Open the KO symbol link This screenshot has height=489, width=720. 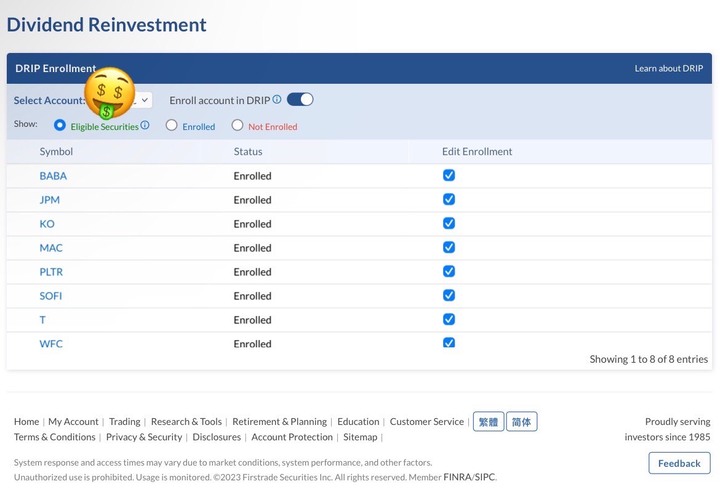pyautogui.click(x=47, y=224)
